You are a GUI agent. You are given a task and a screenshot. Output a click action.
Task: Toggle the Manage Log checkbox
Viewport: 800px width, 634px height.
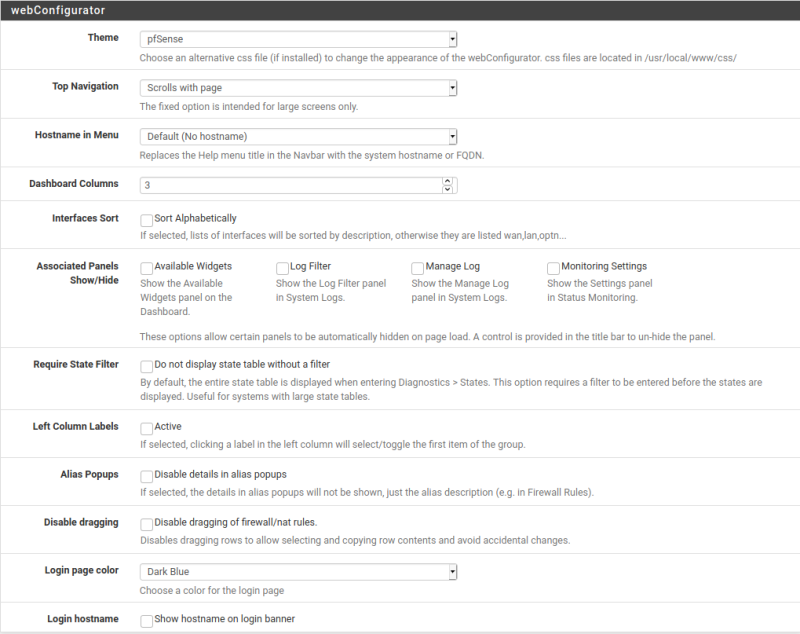[417, 268]
